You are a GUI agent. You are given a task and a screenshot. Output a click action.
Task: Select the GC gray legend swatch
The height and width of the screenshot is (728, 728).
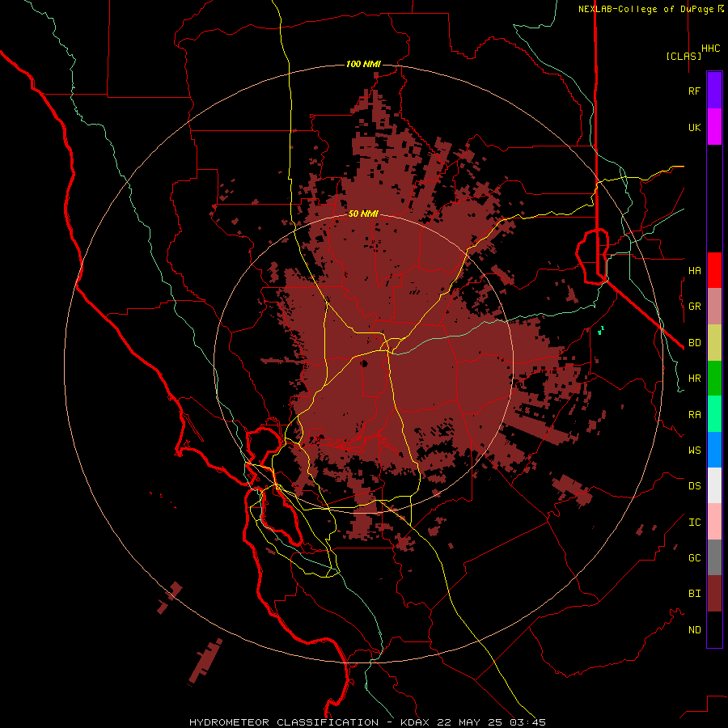pos(714,557)
